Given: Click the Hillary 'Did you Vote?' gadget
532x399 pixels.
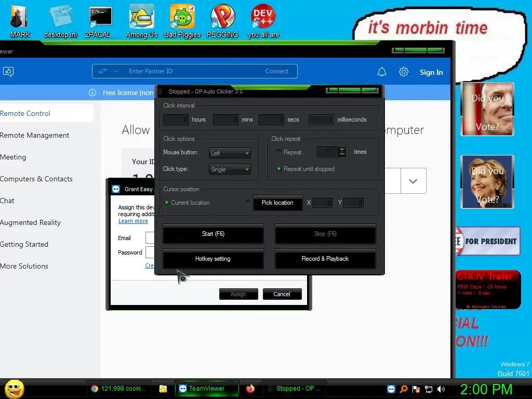Looking at the screenshot, I should [487, 181].
